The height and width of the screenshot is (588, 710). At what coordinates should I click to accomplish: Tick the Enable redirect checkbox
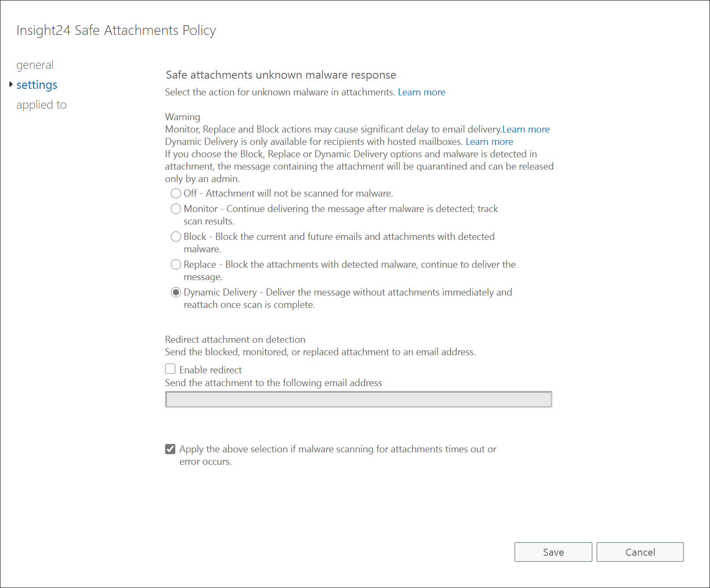pos(170,369)
